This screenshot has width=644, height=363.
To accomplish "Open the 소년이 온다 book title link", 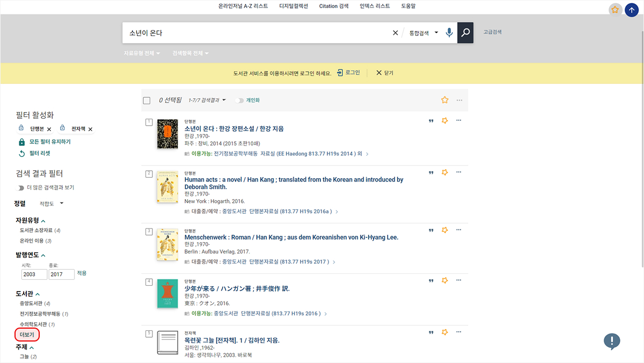I will coord(234,128).
